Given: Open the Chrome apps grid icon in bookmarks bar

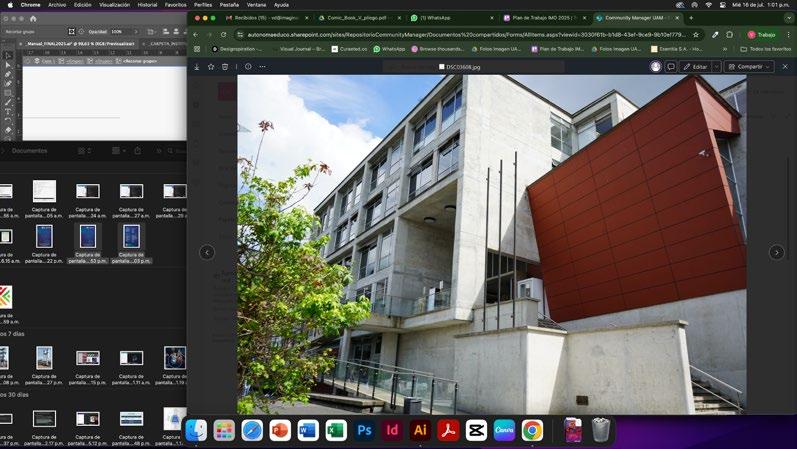Looking at the screenshot, I should point(197,49).
